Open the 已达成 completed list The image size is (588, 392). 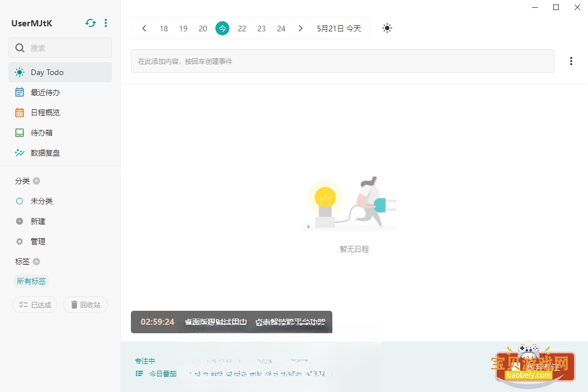pyautogui.click(x=35, y=305)
